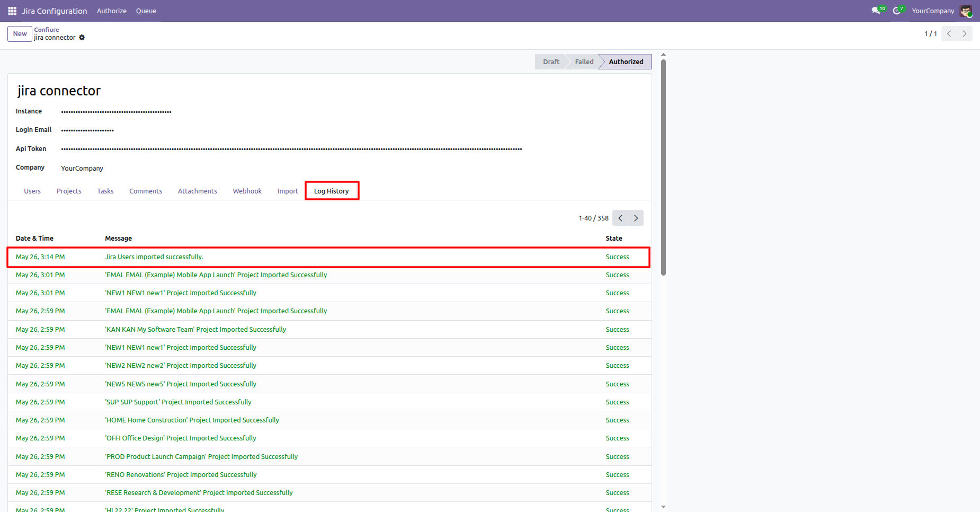The image size is (980, 512).
Task: Open the 'NEW5 NEW5 new5' log entry
Action: (329, 384)
